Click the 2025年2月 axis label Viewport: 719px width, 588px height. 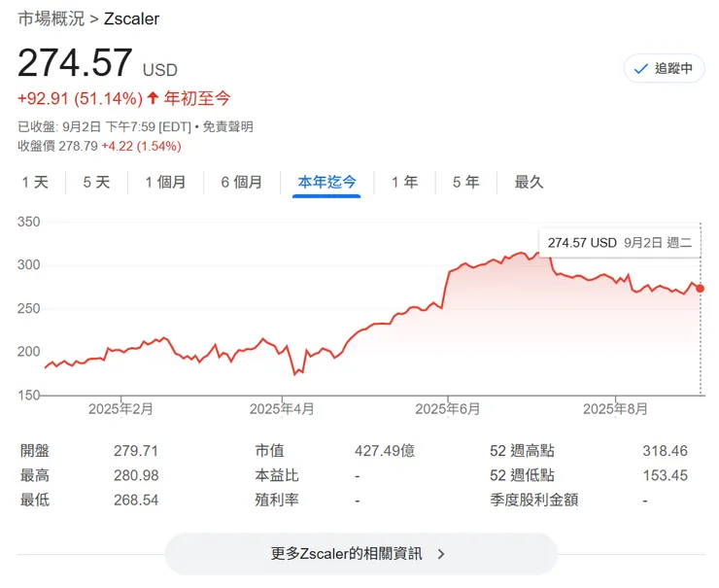(121, 408)
